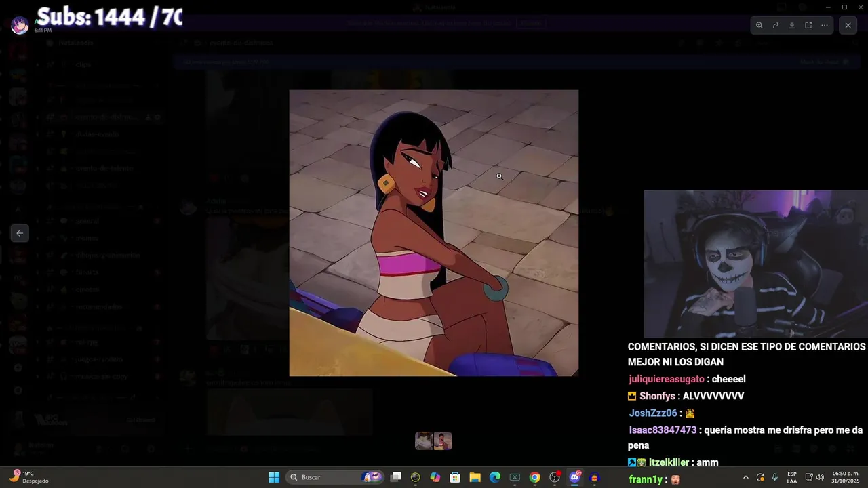This screenshot has height=488, width=868.
Task: Open Microsoft Edge from the taskbar
Action: 495,477
